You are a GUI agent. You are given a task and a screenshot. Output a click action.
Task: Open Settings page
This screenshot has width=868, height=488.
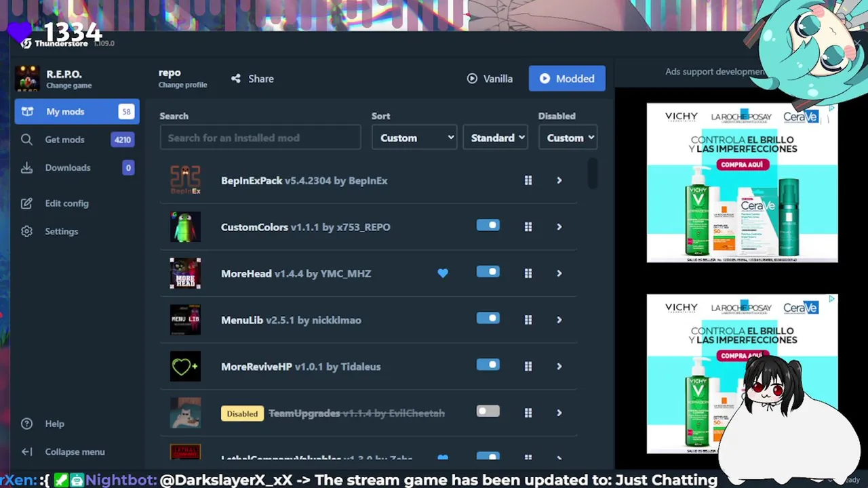(77, 231)
